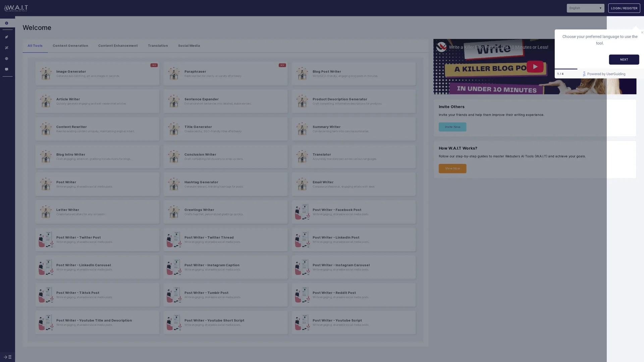The image size is (644, 362).
Task: Switch to the All Tools tab
Action: point(35,46)
